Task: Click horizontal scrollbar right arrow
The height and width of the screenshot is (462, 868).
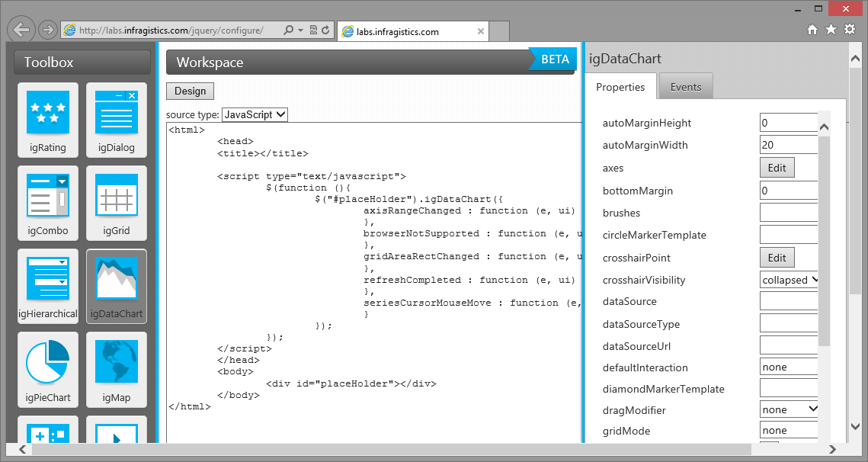Action: point(832,449)
